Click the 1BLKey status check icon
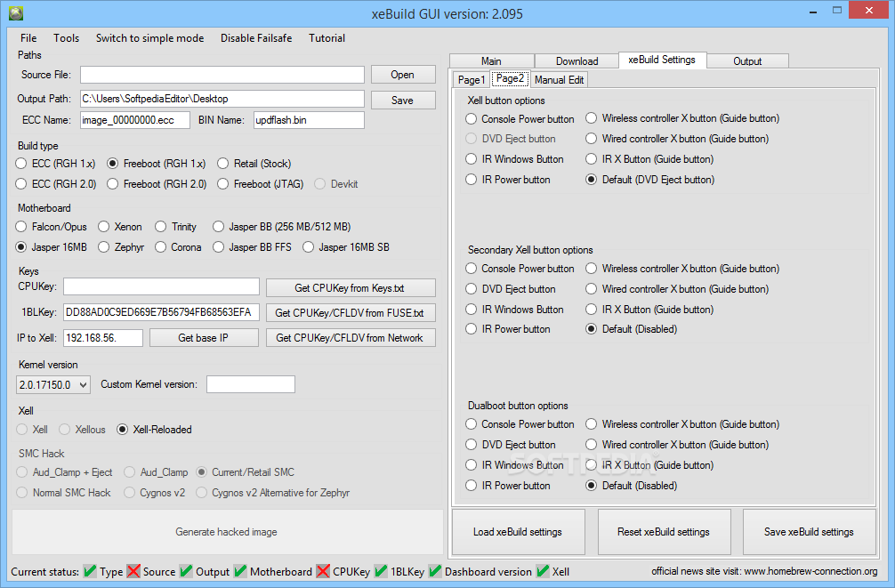The height and width of the screenshot is (588, 895). pos(381,571)
